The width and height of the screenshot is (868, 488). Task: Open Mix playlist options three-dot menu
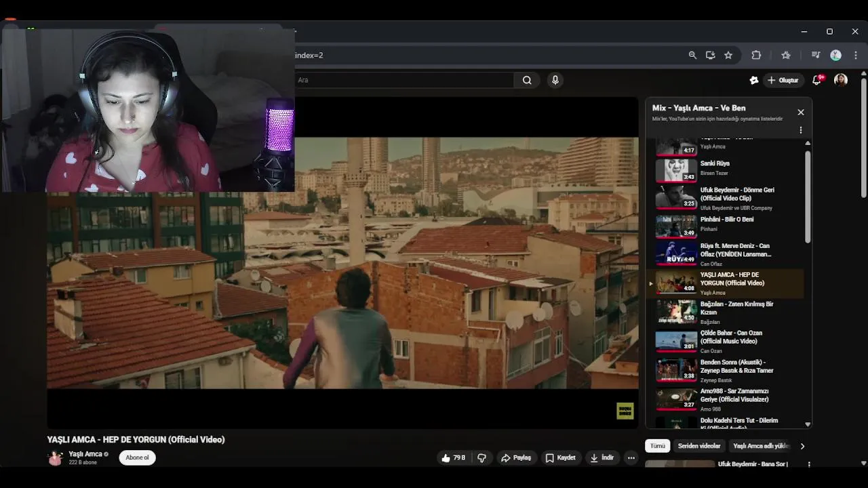click(801, 130)
